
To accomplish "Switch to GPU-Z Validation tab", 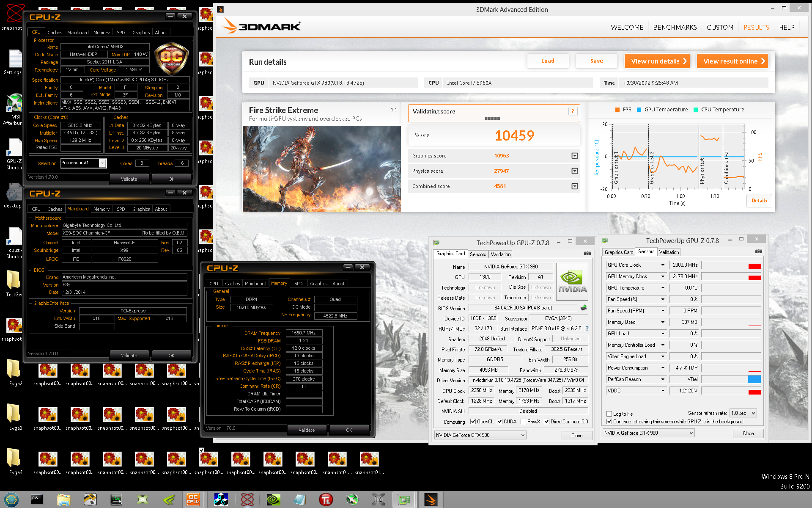I will pos(500,254).
